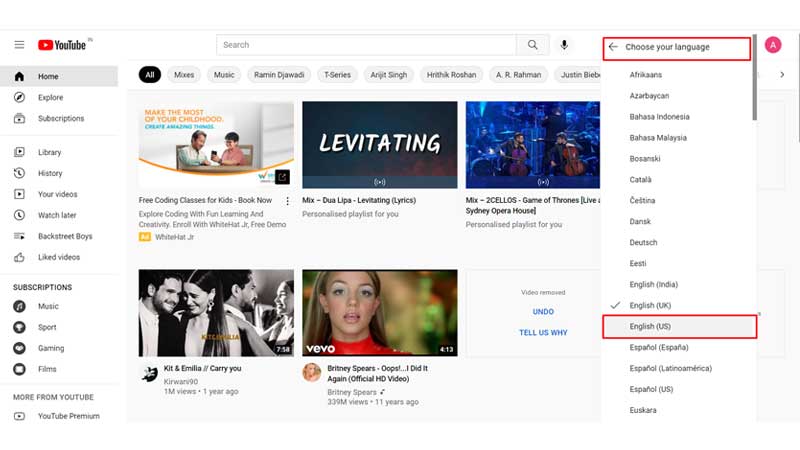Image resolution: width=800 pixels, height=450 pixels.
Task: Open Britney Spears channel avatar
Action: 312,372
